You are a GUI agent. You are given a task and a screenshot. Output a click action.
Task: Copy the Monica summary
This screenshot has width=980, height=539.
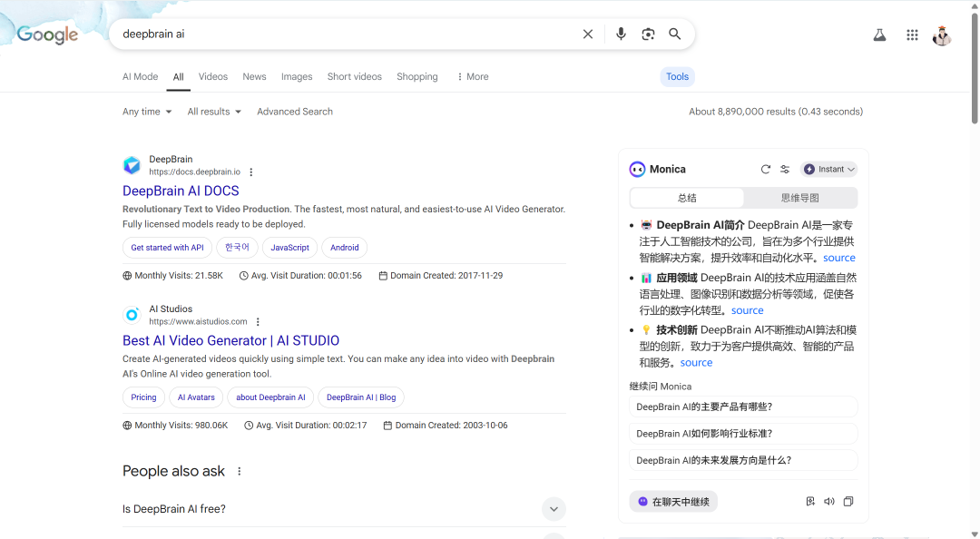[x=848, y=502]
